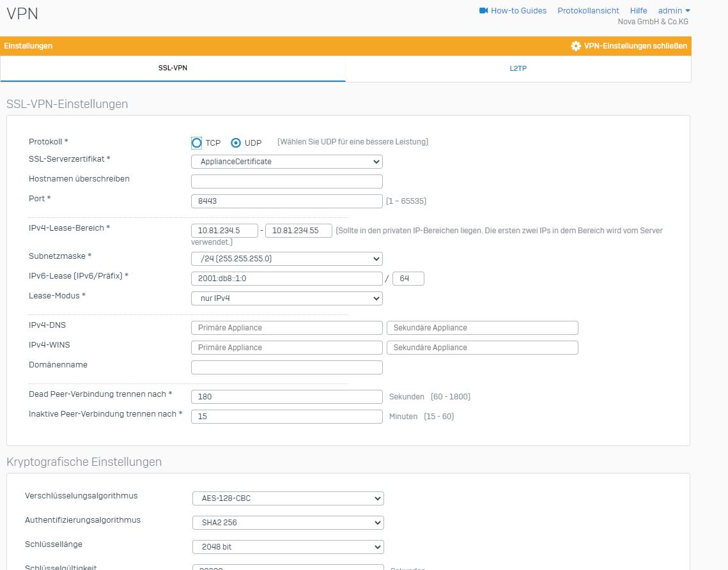Viewport: 728px width, 570px height.
Task: Click the Nova GmbH & Co.KG text
Action: (653, 21)
